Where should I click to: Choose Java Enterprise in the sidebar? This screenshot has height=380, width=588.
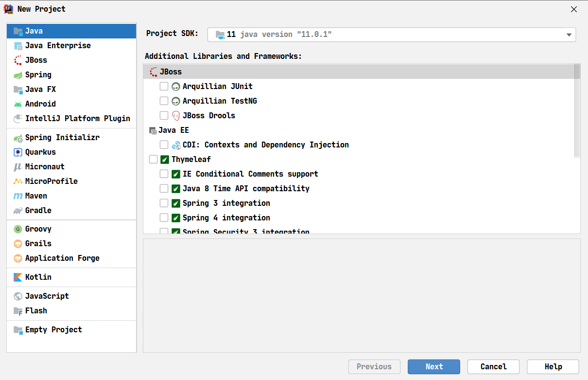point(71,46)
